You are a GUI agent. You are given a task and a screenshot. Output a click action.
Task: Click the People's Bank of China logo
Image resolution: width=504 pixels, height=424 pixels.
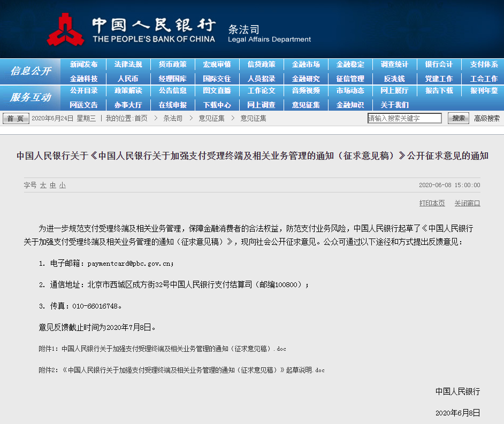click(x=66, y=29)
